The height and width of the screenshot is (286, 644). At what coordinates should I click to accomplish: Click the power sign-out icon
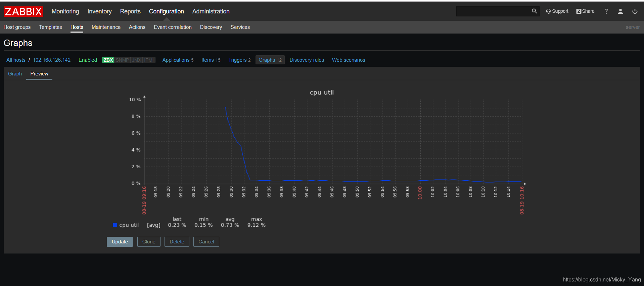pos(635,11)
